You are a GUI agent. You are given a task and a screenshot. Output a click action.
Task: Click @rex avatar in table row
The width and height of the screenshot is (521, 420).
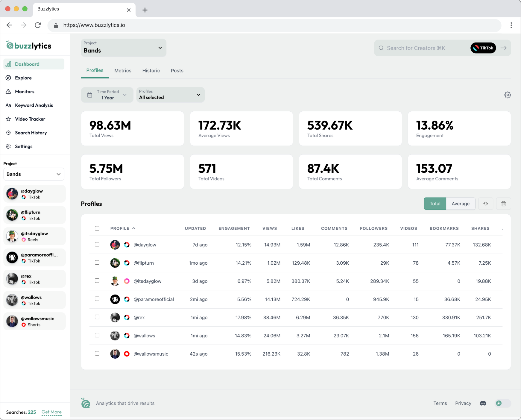[115, 317]
